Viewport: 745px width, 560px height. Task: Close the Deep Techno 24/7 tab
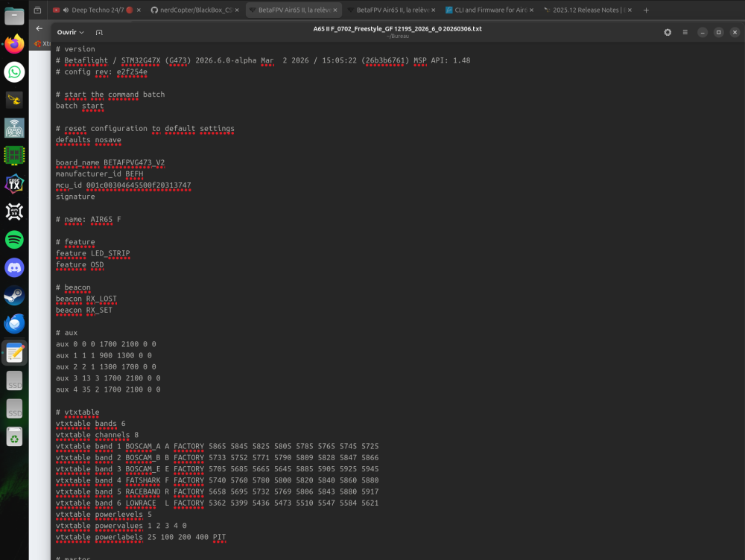point(139,10)
